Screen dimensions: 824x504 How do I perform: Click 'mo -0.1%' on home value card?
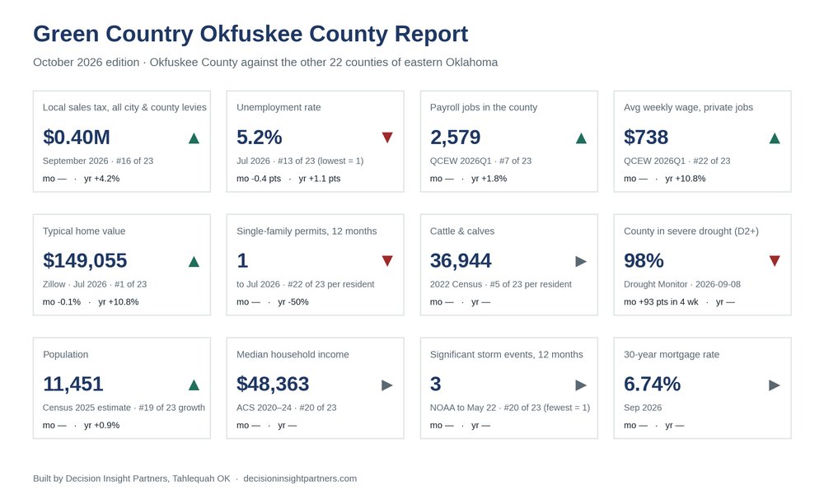coord(62,302)
